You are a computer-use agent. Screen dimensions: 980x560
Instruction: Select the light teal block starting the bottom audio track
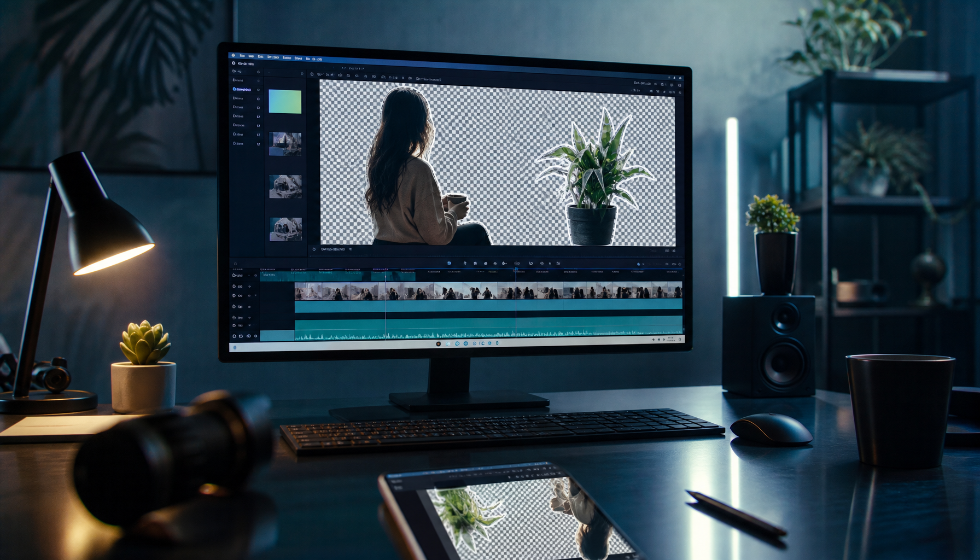[277, 336]
